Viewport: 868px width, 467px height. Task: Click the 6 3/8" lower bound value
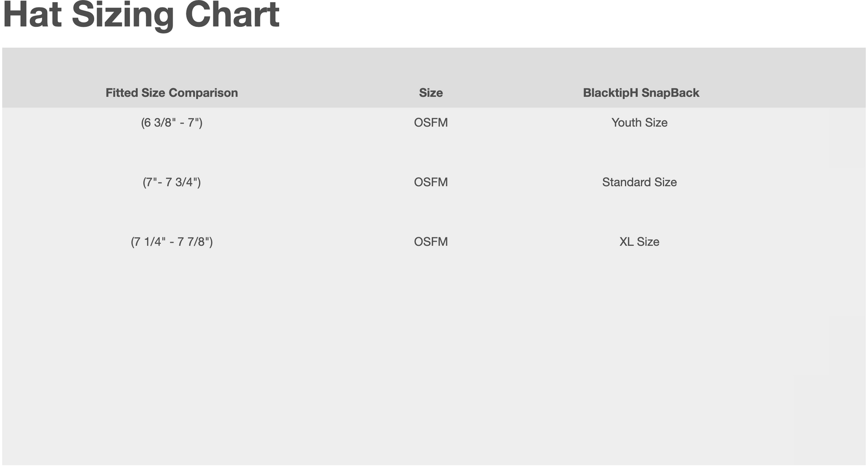(x=157, y=123)
